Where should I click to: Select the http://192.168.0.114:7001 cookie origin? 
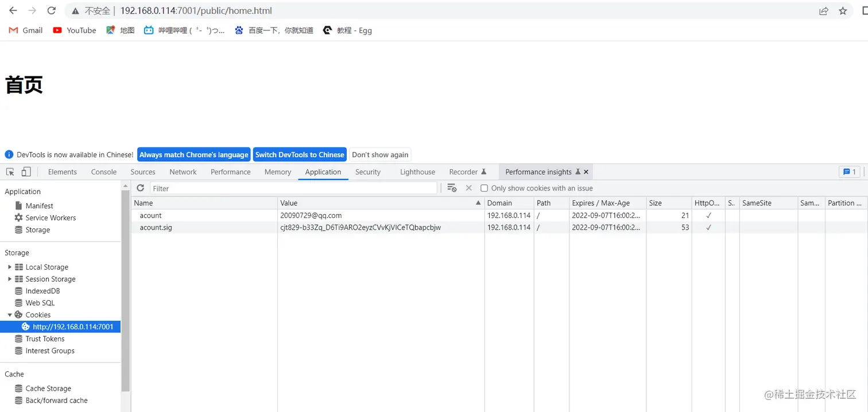coord(60,327)
